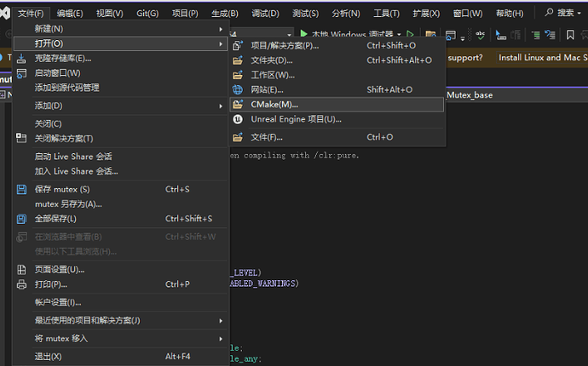Open the 工具(T) menu

(386, 14)
